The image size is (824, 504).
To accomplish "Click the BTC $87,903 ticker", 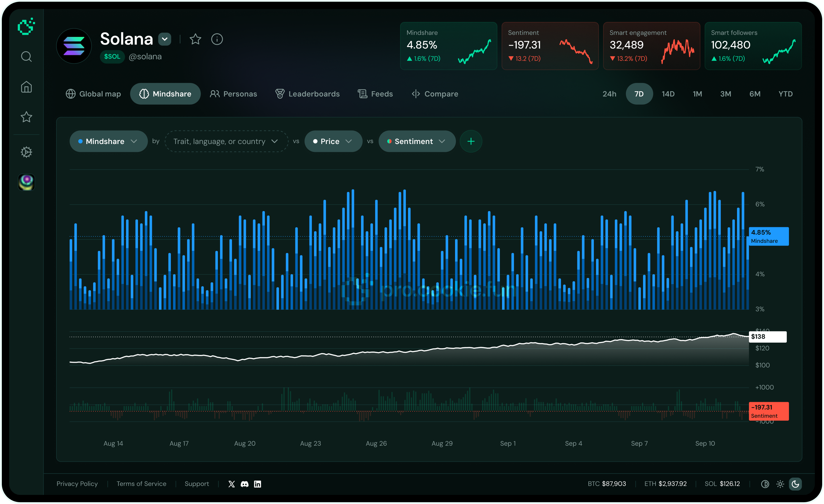I will pos(607,484).
